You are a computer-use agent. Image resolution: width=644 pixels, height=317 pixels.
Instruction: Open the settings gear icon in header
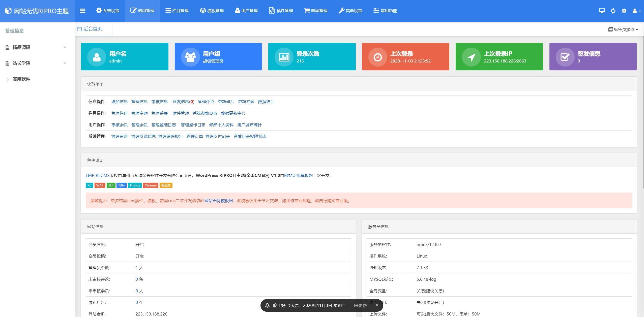point(624,11)
